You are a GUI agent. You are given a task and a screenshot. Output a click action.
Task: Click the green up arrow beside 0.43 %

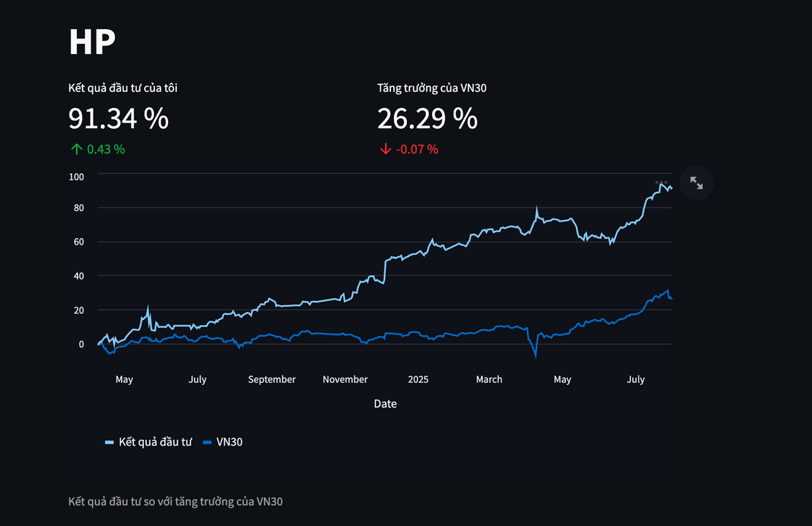[x=76, y=149]
